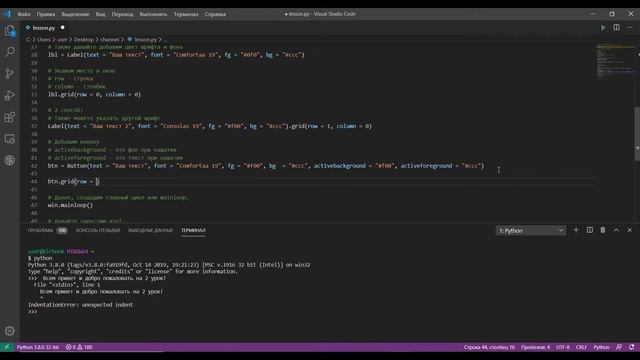Click the Строка 44 cursor position indicator
The image size is (640, 360).
point(489,347)
